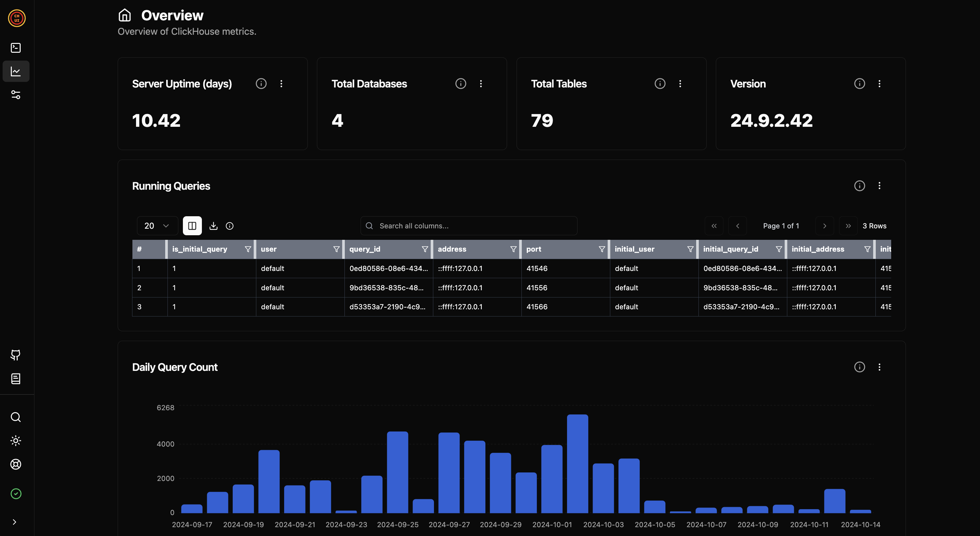
Task: Click the 2024-10-14 x-axis label
Action: point(861,525)
